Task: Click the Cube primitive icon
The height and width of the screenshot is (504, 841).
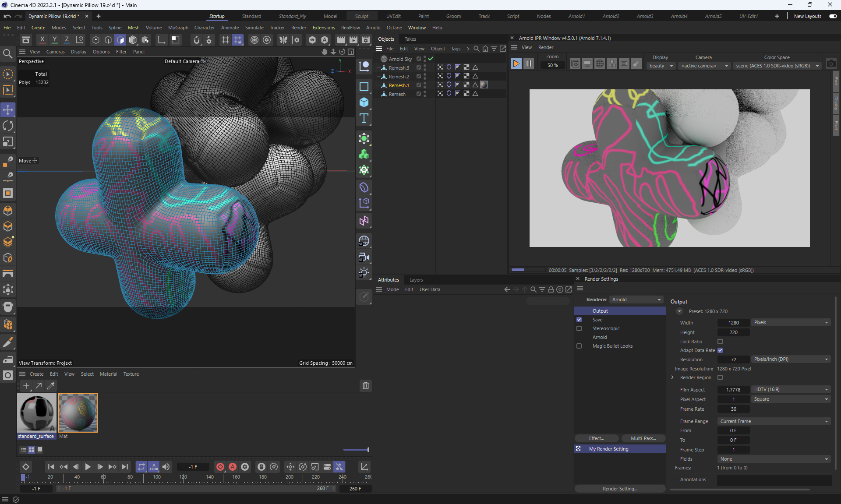Action: tap(364, 102)
